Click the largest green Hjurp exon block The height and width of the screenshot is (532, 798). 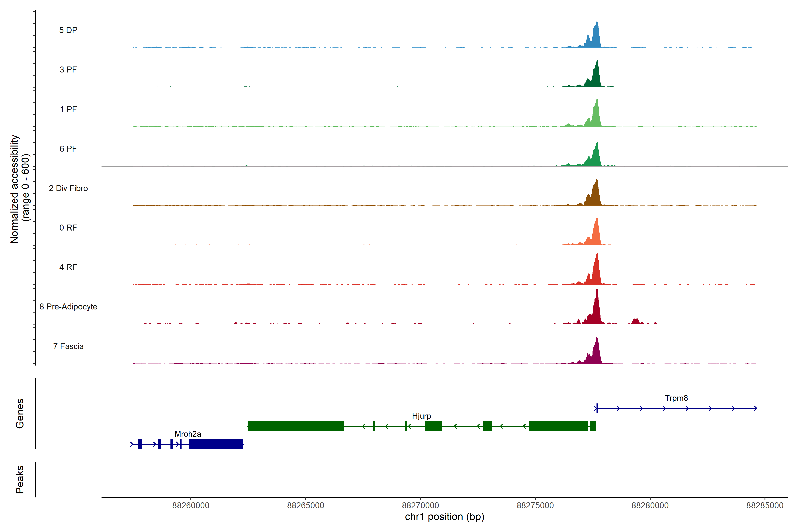pyautogui.click(x=295, y=426)
